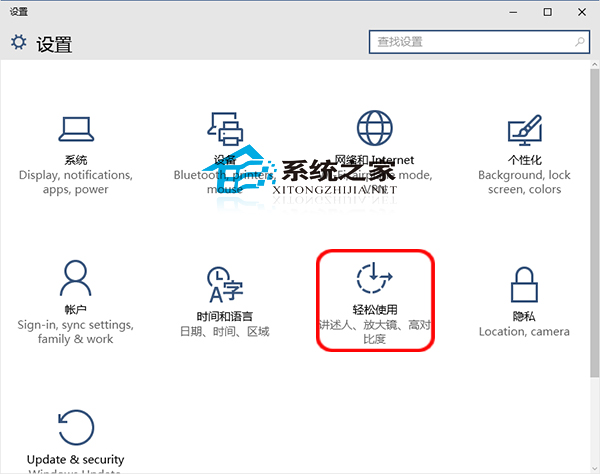Click the settings gear icon beside 设置

tap(18, 42)
